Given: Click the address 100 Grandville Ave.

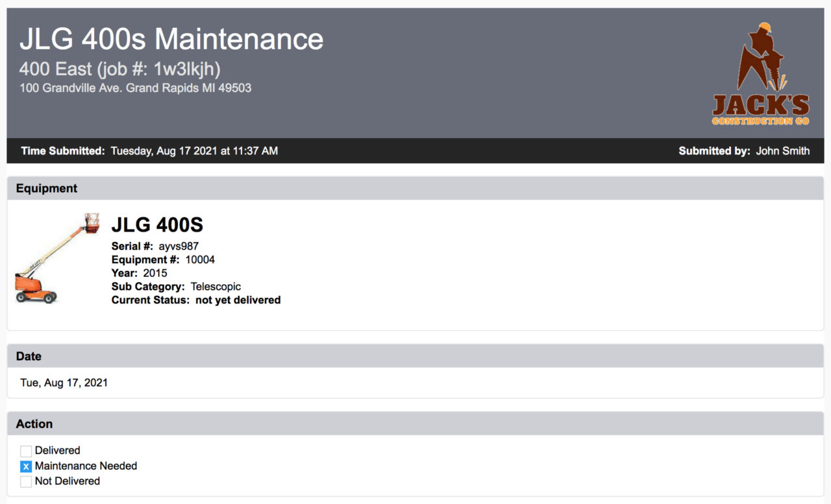Looking at the screenshot, I should click(x=135, y=88).
